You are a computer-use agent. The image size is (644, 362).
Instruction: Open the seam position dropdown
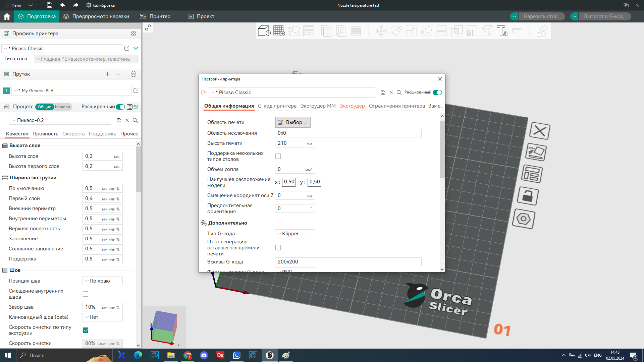click(102, 281)
